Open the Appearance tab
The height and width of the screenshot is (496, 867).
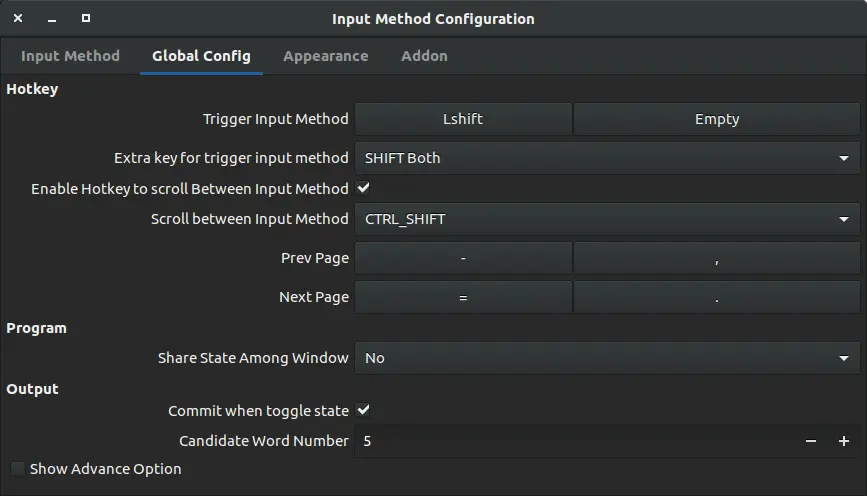(325, 56)
